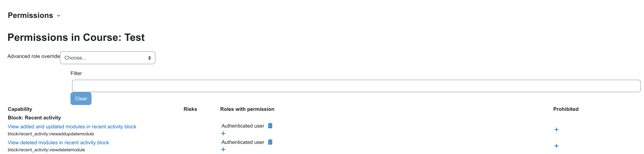
Task: Open the Advanced role override dropdown
Action: click(107, 58)
